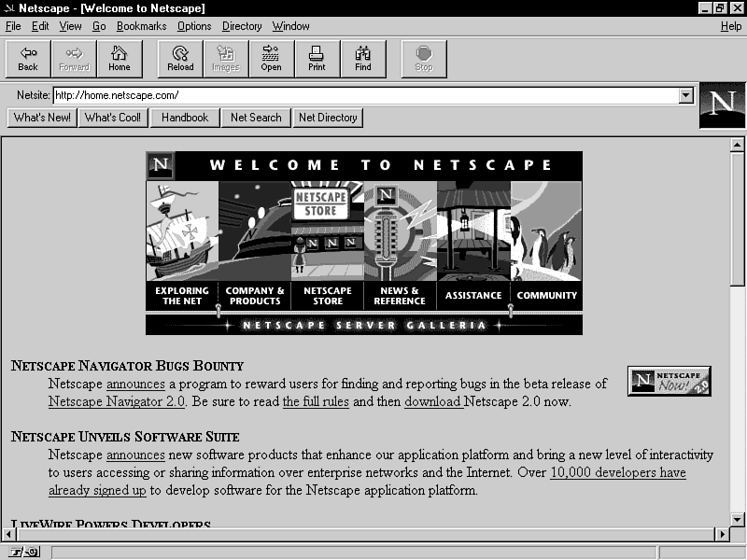
Task: Click Community banner label
Action: point(546,296)
